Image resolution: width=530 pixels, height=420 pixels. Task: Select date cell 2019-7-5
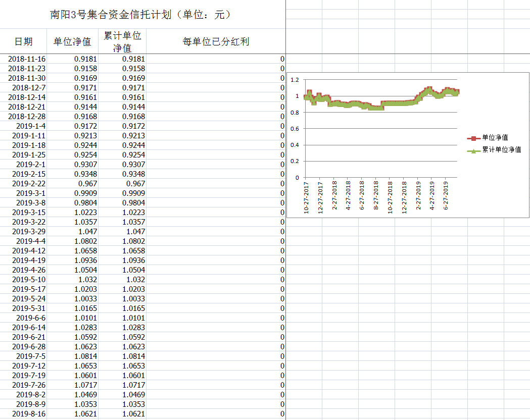[x=23, y=356]
